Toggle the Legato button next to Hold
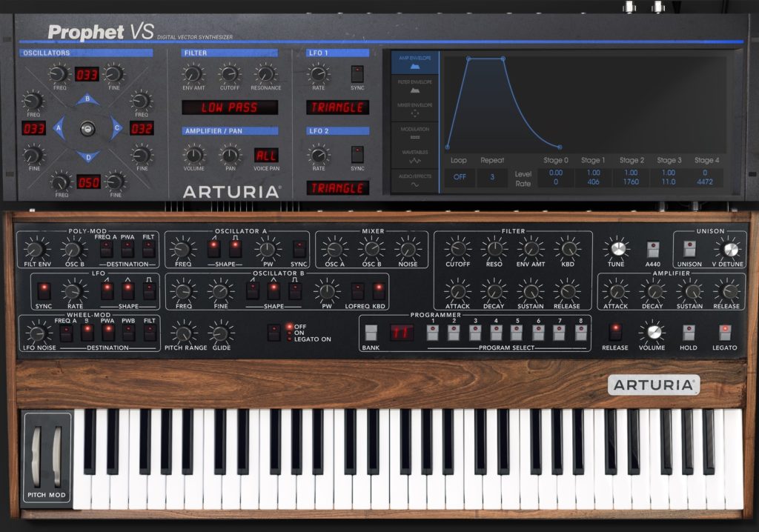This screenshot has height=532, width=759. click(x=725, y=332)
